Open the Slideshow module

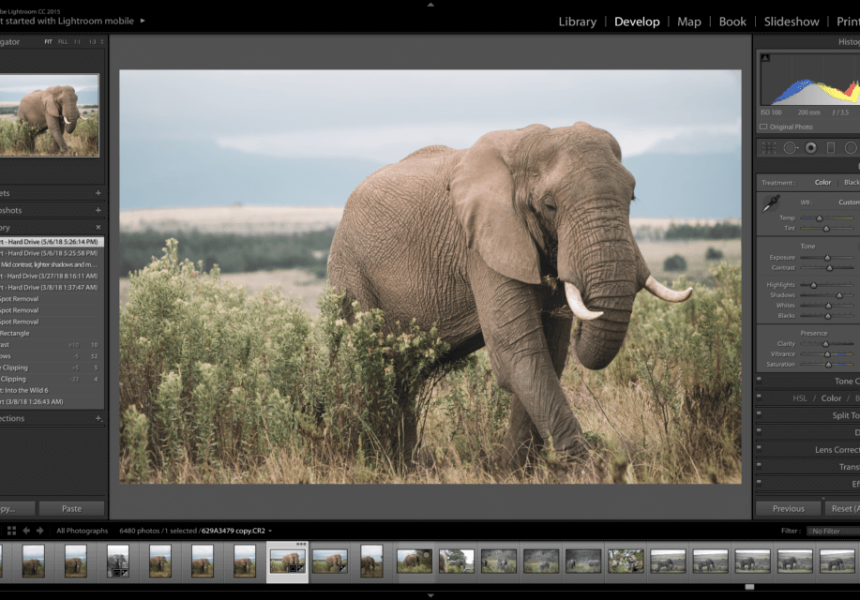coord(791,21)
